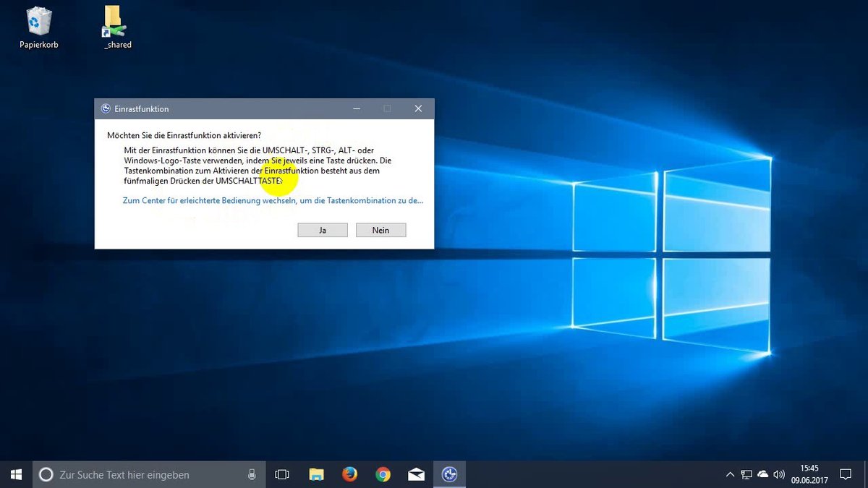Open the volume control in the system tray

[x=779, y=474]
